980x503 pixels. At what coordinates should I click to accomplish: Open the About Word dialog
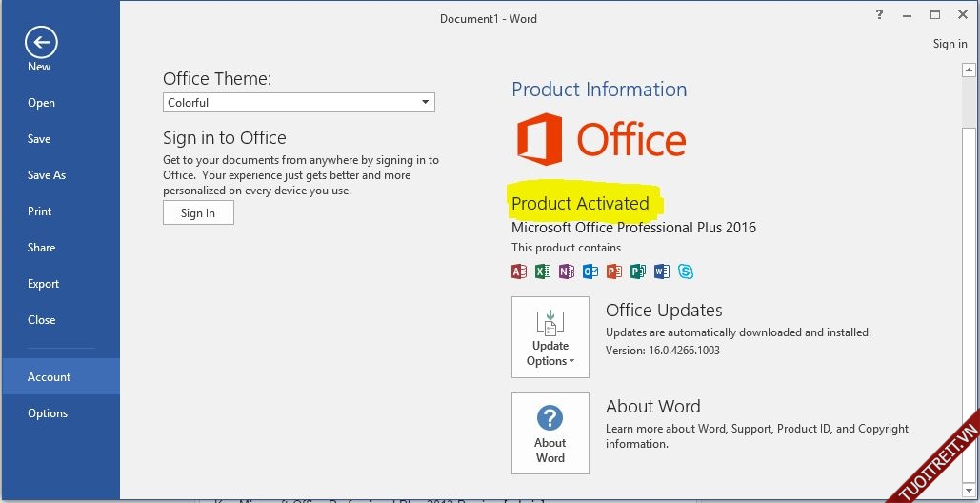tap(550, 433)
